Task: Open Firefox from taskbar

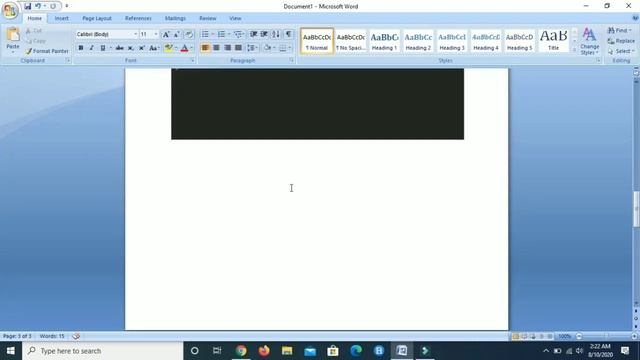Action: [264, 351]
